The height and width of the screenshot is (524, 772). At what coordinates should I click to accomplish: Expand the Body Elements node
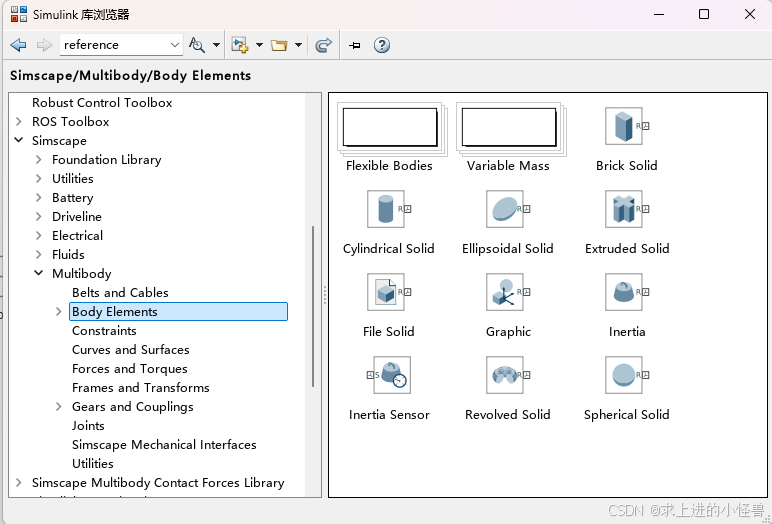click(59, 311)
